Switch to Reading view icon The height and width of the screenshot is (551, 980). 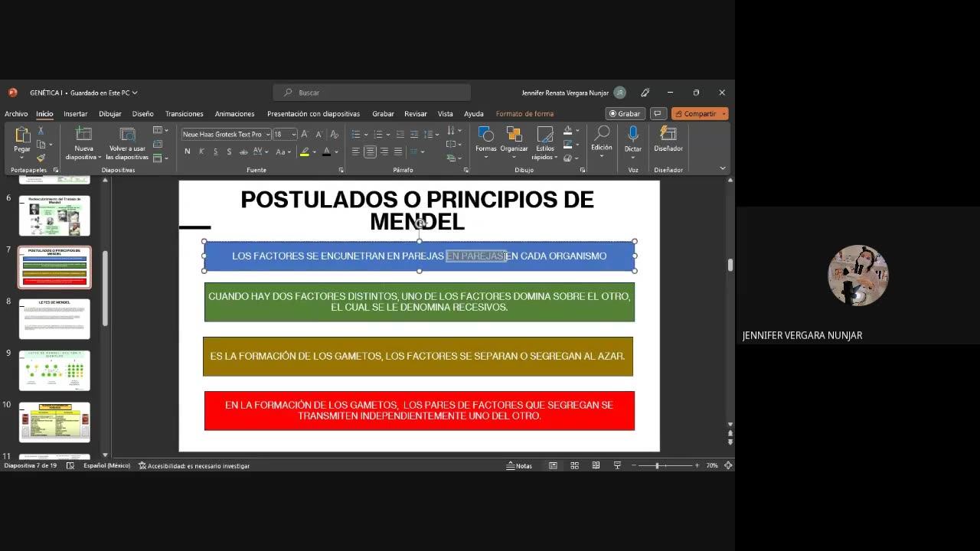tap(596, 465)
